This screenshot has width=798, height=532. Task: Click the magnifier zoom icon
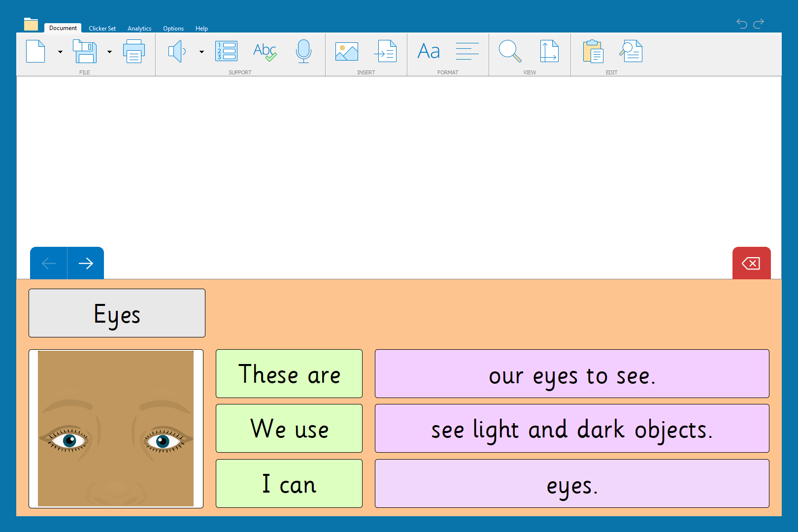click(510, 51)
